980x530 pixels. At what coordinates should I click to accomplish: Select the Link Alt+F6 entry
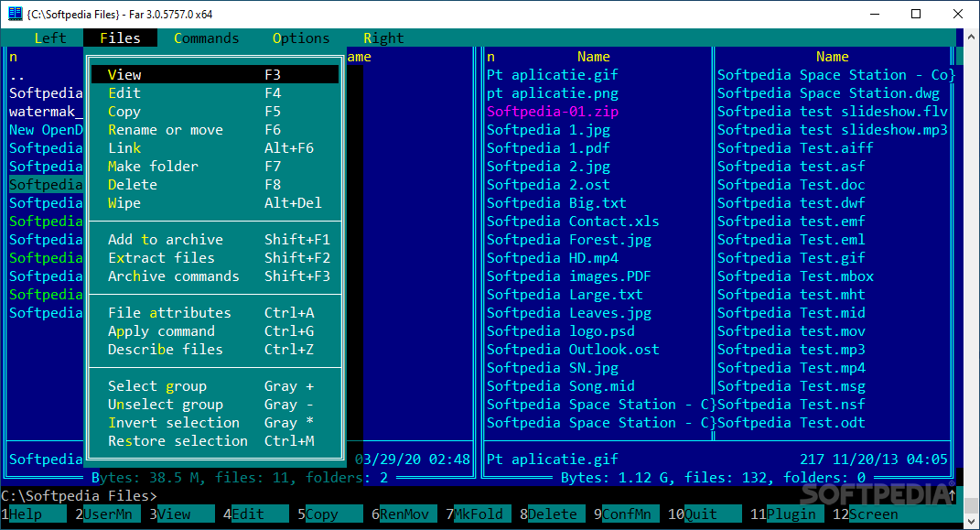(215, 148)
